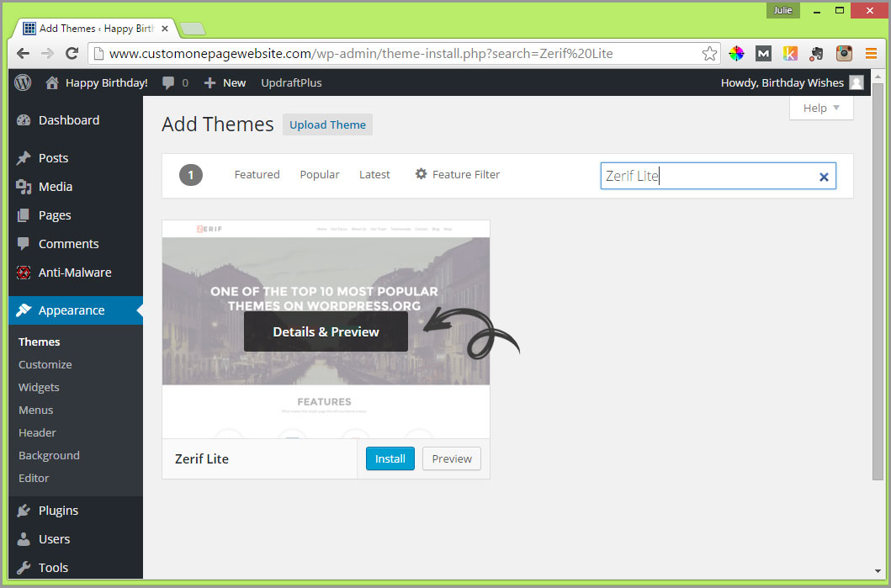Clear the search with the X button
Screen dimensions: 891x588
tap(824, 177)
